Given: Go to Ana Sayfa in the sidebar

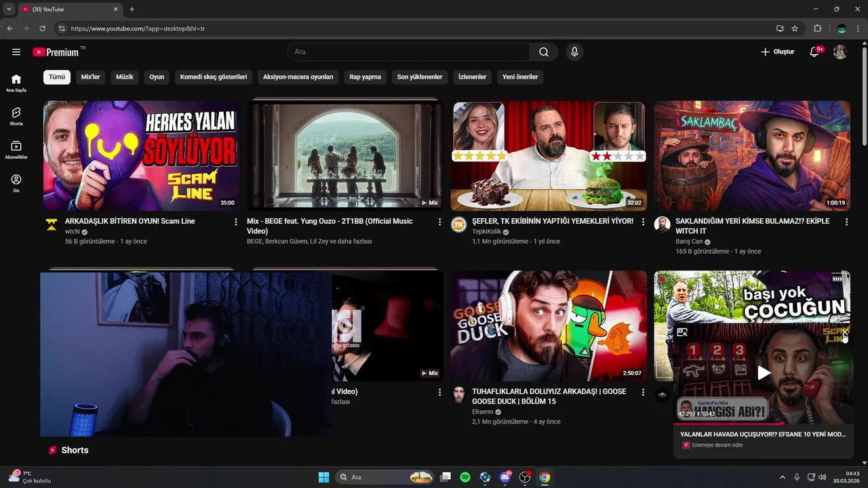Looking at the screenshot, I should point(16,83).
